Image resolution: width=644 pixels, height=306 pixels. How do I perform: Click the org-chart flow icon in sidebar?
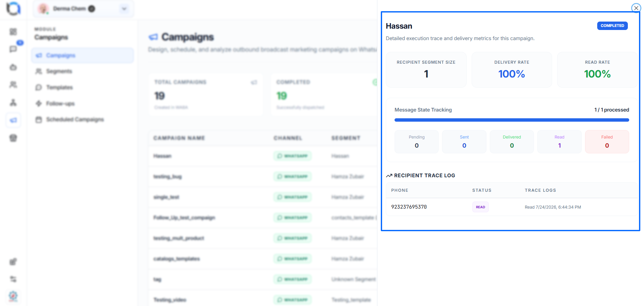[x=13, y=102]
